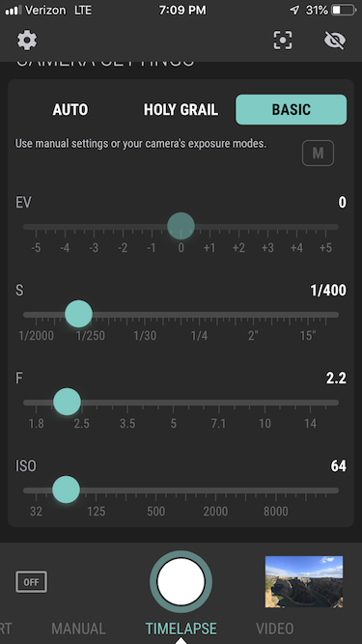362x644 pixels.
Task: Toggle the crossed-out eye visibility icon
Action: click(x=335, y=41)
